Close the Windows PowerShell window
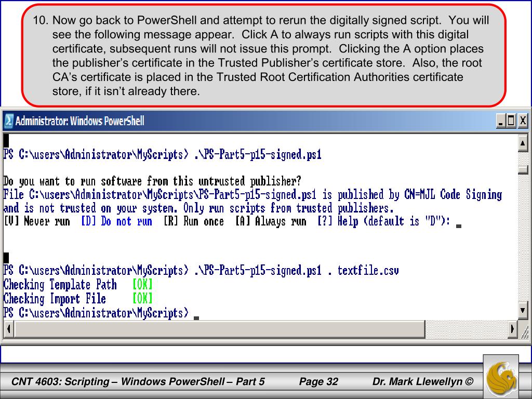Viewport: 532px width, 399px height. tap(523, 121)
